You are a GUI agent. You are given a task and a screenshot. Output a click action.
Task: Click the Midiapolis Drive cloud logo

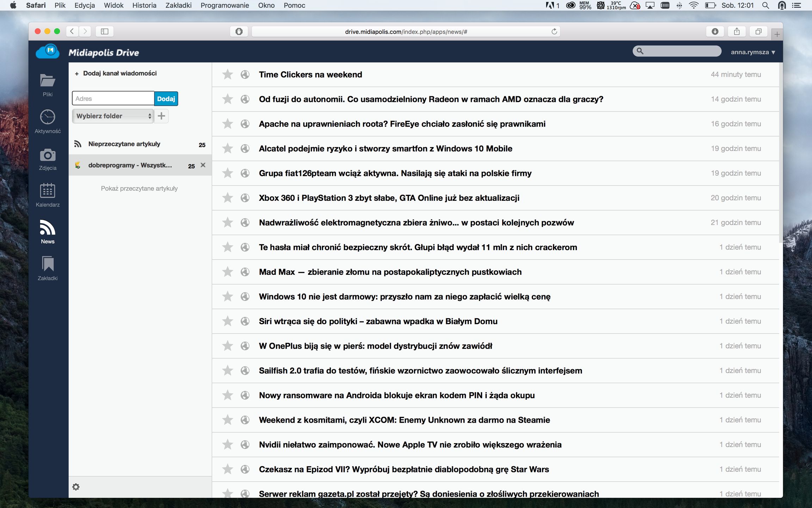point(48,52)
